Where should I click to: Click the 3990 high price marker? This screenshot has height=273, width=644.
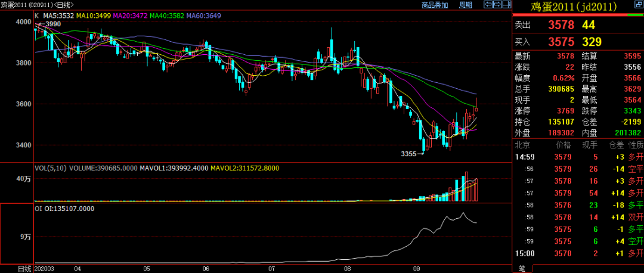pos(53,24)
